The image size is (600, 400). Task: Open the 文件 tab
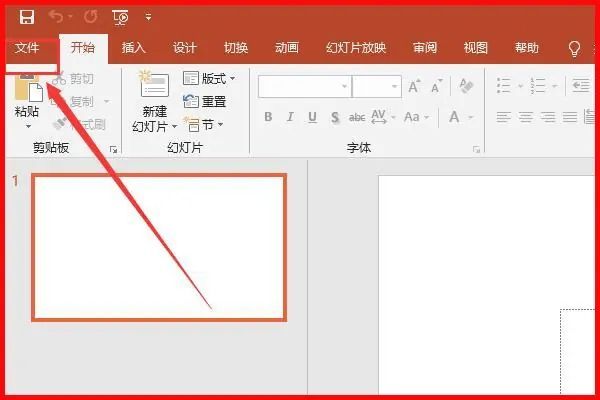[x=27, y=48]
